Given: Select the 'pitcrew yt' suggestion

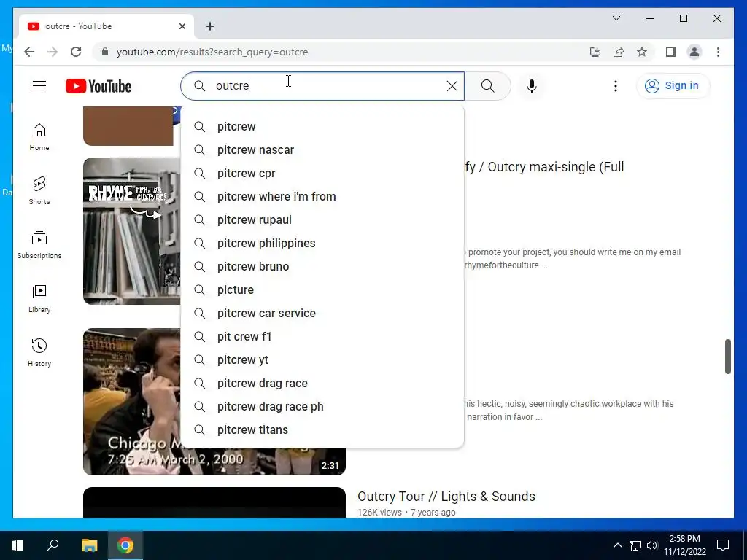Looking at the screenshot, I should [x=322, y=360].
